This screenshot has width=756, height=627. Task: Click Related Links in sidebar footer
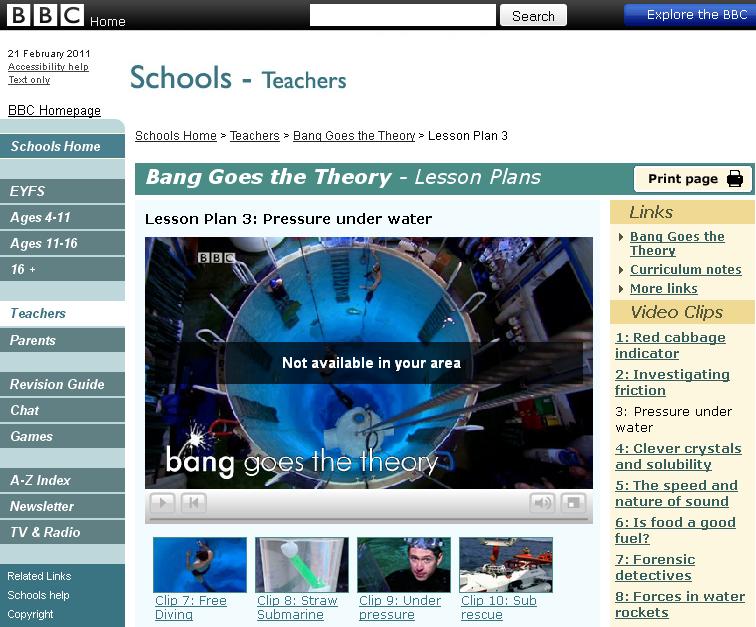[39, 576]
